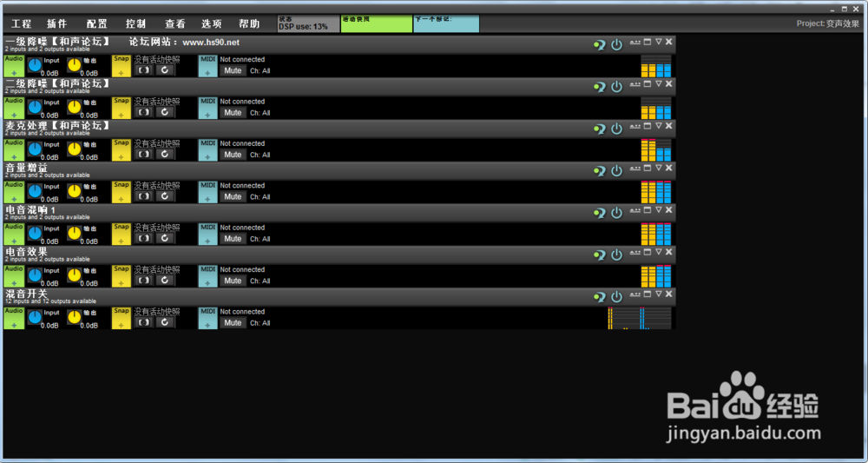
Task: Toggle the power button of the 一级降噪 rack
Action: pos(616,45)
